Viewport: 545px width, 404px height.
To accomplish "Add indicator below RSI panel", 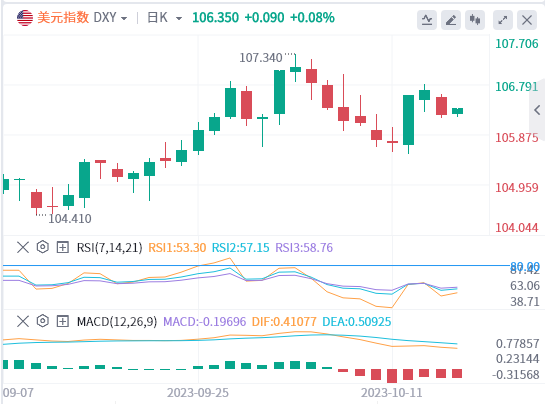I will (63, 248).
